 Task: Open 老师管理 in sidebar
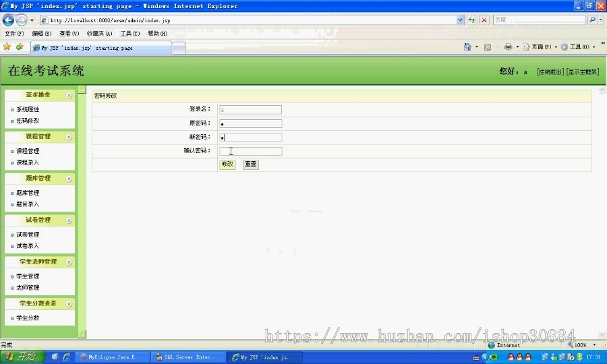[28, 288]
